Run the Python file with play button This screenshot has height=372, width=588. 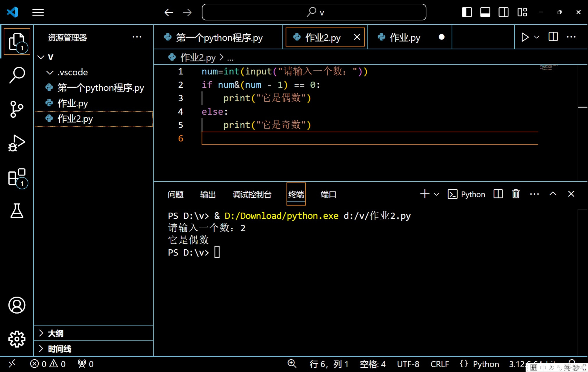coord(525,37)
